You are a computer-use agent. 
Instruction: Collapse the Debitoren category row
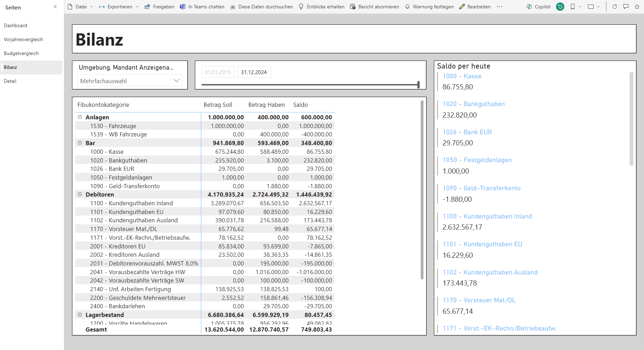(80, 194)
